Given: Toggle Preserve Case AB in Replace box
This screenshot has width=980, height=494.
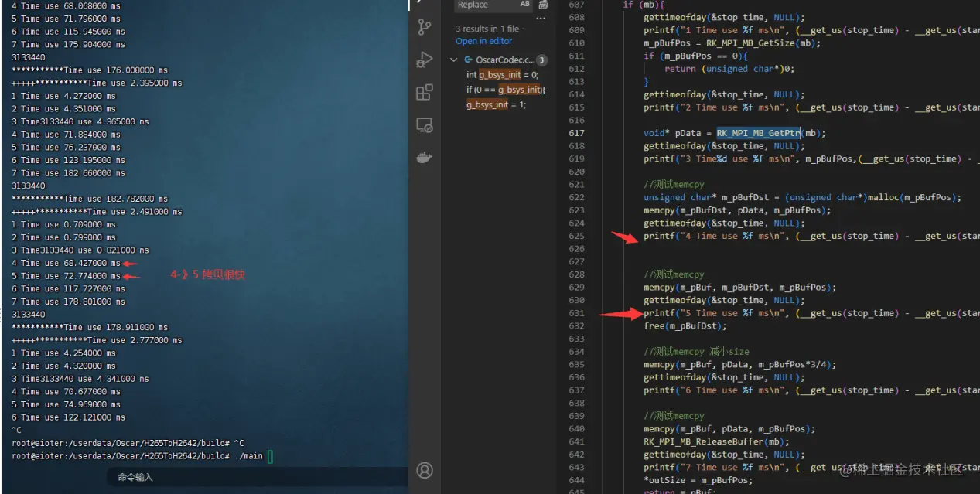Looking at the screenshot, I should 525,5.
